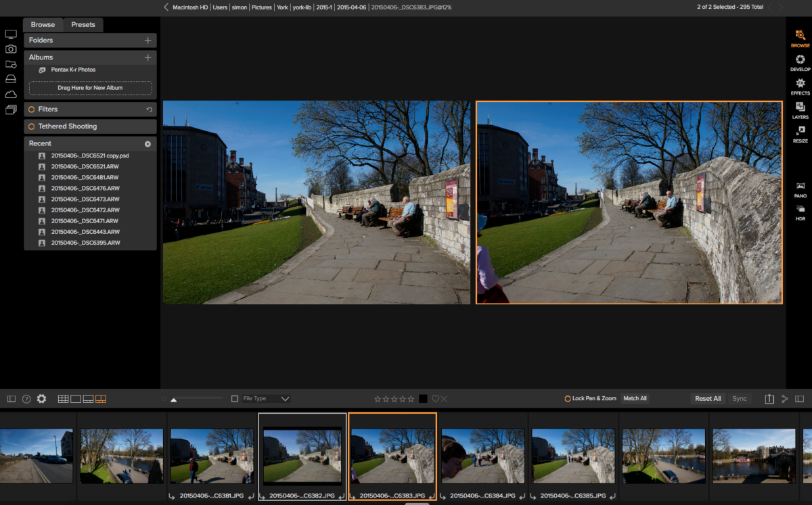Select filmstrip thumbnail C6384.JPG
812x505 pixels.
tap(483, 458)
